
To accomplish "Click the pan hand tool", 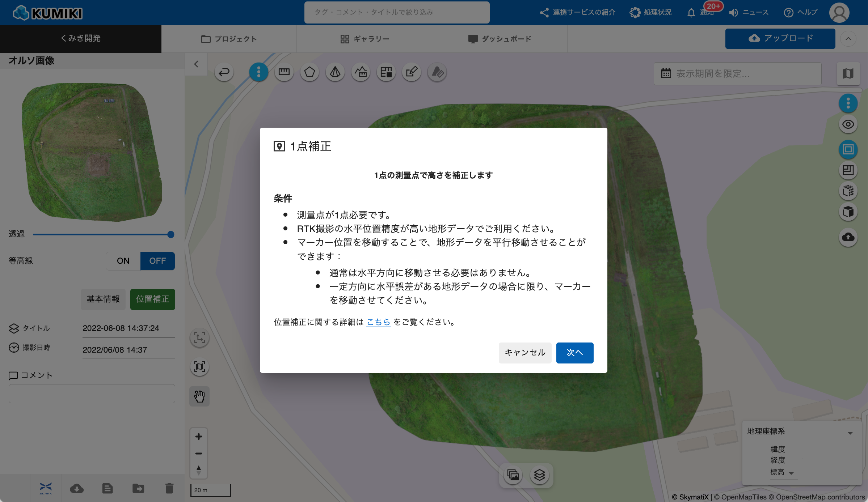I will click(199, 396).
